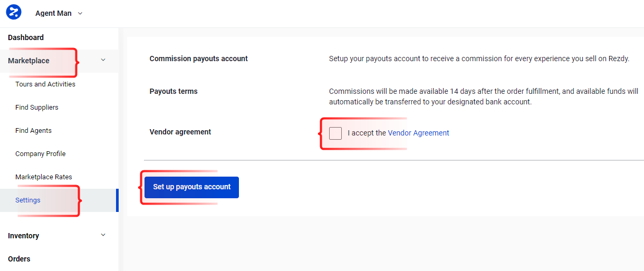Screen dimensions: 644x271
Task: Click Set up payouts account button
Action: click(x=191, y=187)
